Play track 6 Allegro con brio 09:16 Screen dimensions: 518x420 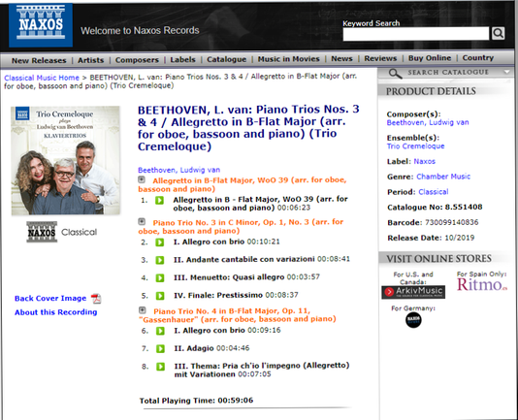click(x=160, y=331)
